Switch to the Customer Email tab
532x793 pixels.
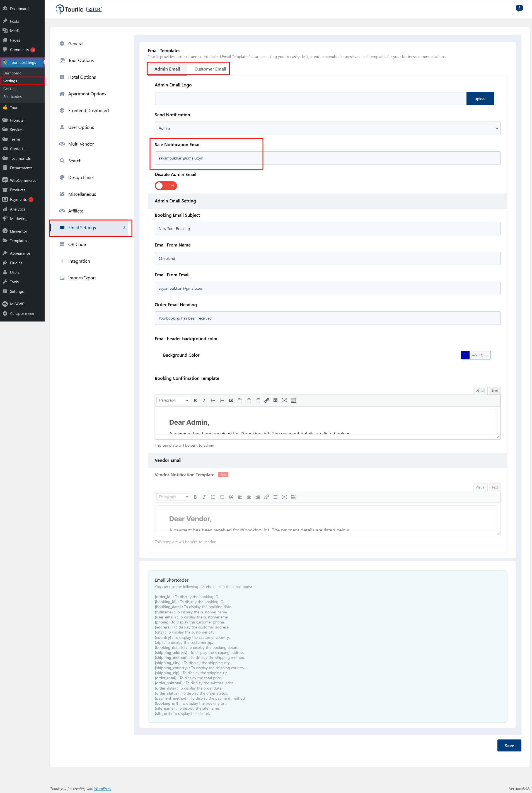coord(210,69)
